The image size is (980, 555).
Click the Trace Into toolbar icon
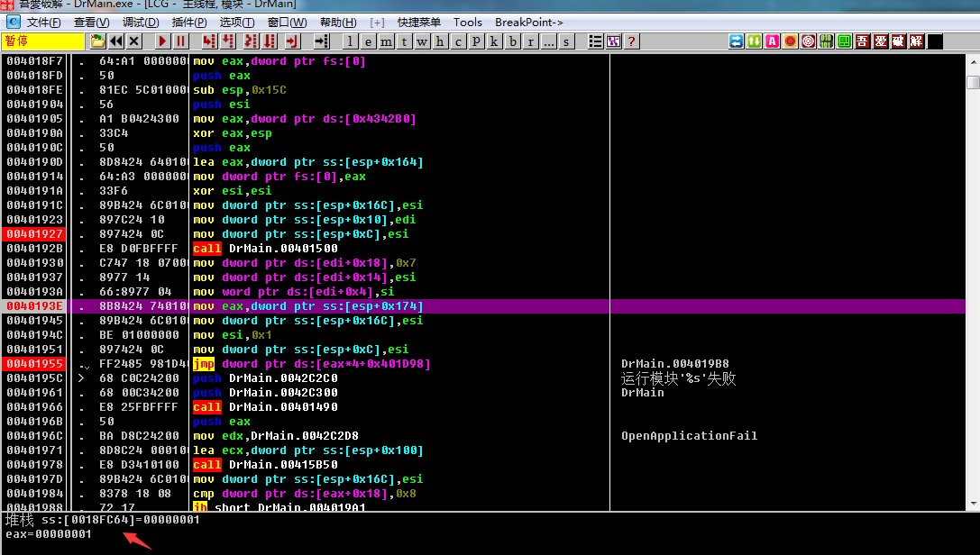[x=251, y=41]
